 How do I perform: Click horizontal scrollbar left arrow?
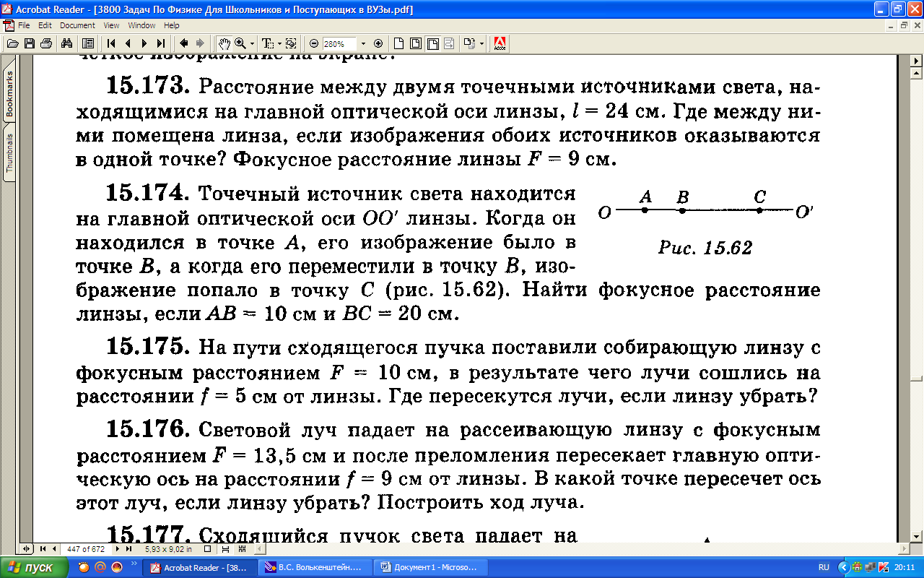click(x=258, y=548)
